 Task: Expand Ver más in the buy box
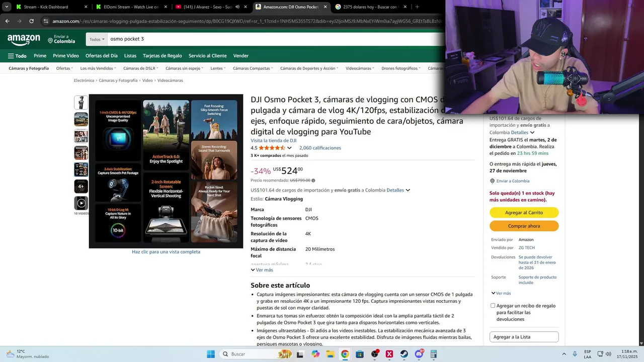point(501,293)
